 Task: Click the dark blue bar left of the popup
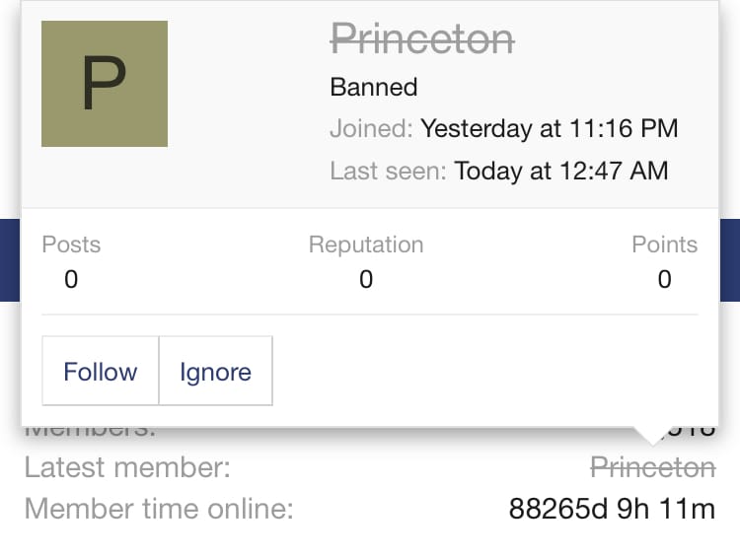10,260
